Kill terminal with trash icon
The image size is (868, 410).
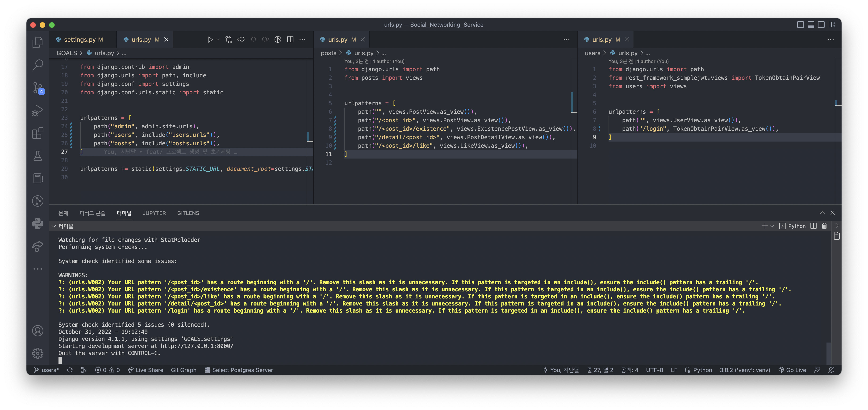point(824,226)
